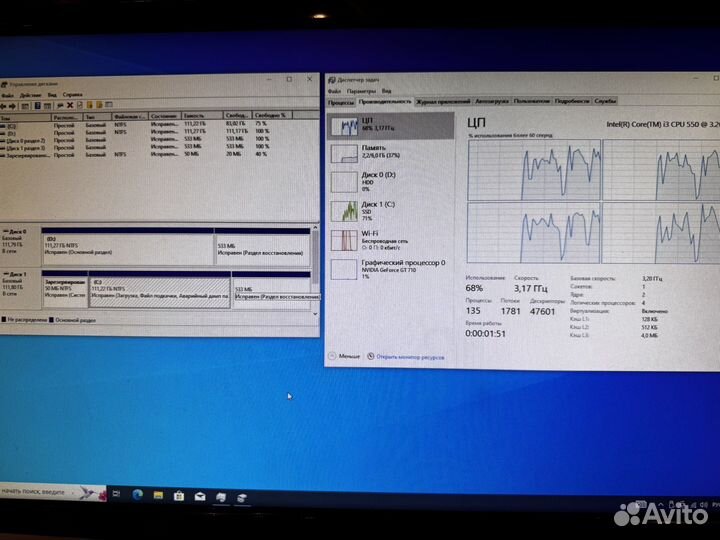Switch to Disk Management taskbar icon
The height and width of the screenshot is (540, 720).
[242, 498]
